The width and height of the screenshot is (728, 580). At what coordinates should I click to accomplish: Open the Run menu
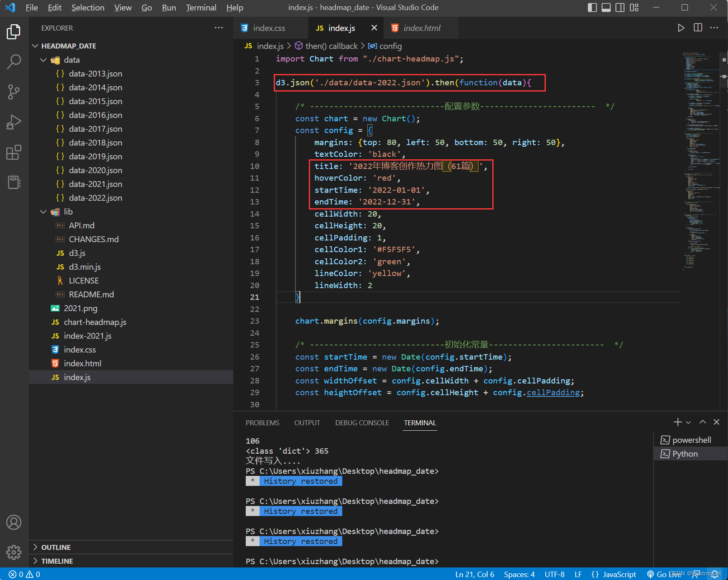[x=169, y=8]
